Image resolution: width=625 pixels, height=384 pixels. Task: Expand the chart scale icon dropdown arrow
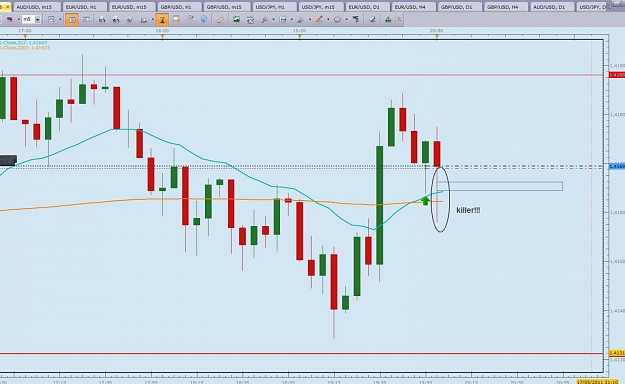(x=153, y=19)
